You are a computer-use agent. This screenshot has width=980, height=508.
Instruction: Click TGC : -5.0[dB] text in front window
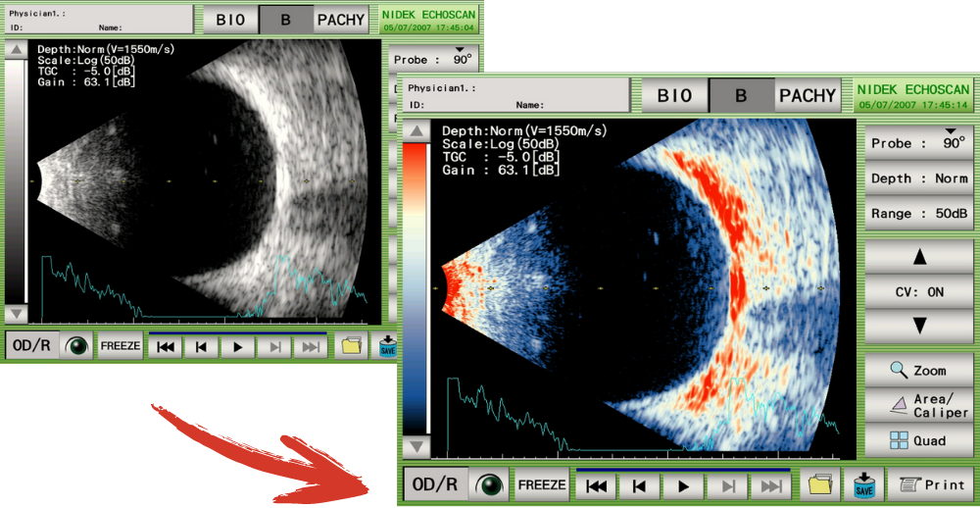(x=501, y=156)
